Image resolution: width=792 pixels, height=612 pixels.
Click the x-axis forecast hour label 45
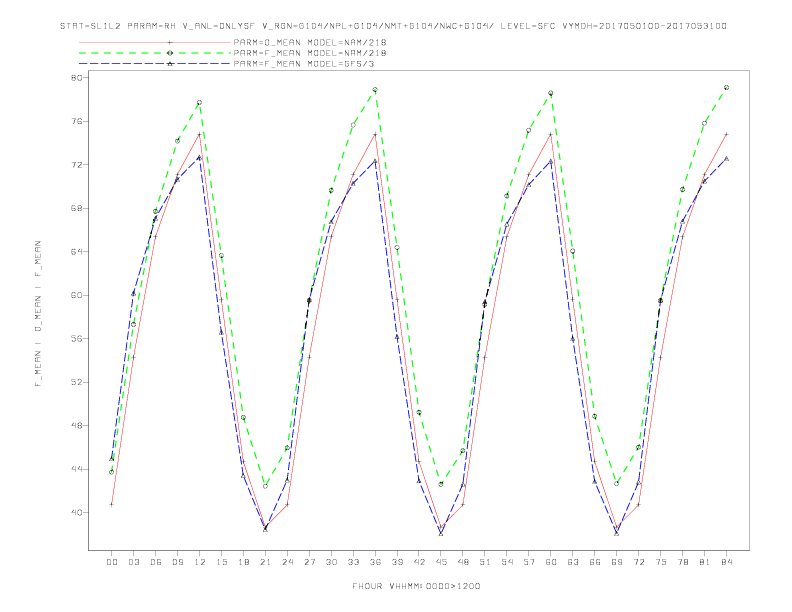441,562
